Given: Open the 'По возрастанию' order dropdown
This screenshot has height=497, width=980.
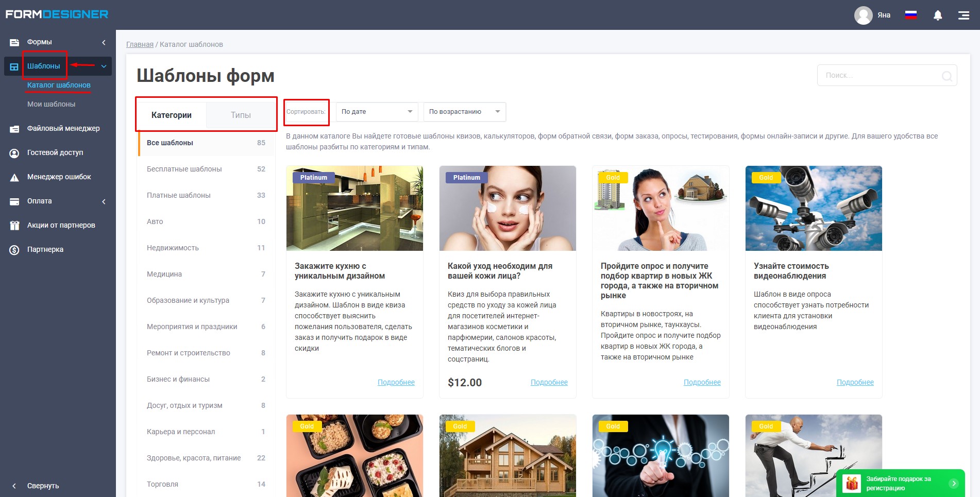Looking at the screenshot, I should (465, 112).
